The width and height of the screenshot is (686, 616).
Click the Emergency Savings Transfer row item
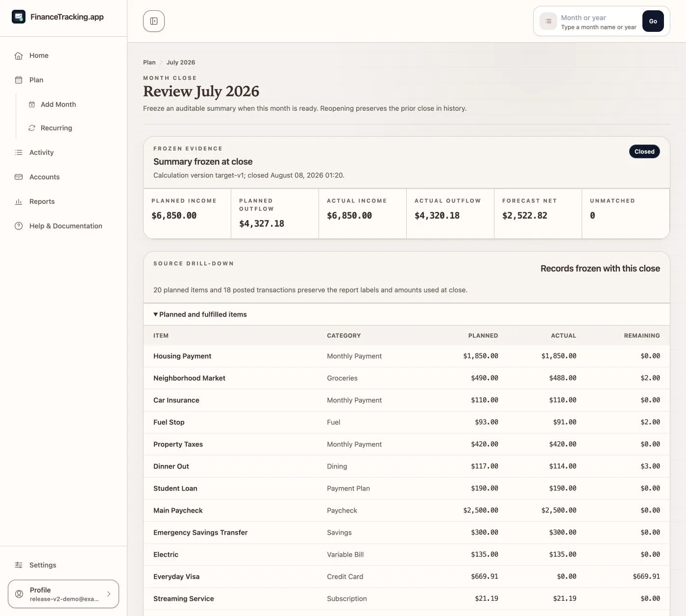200,533
